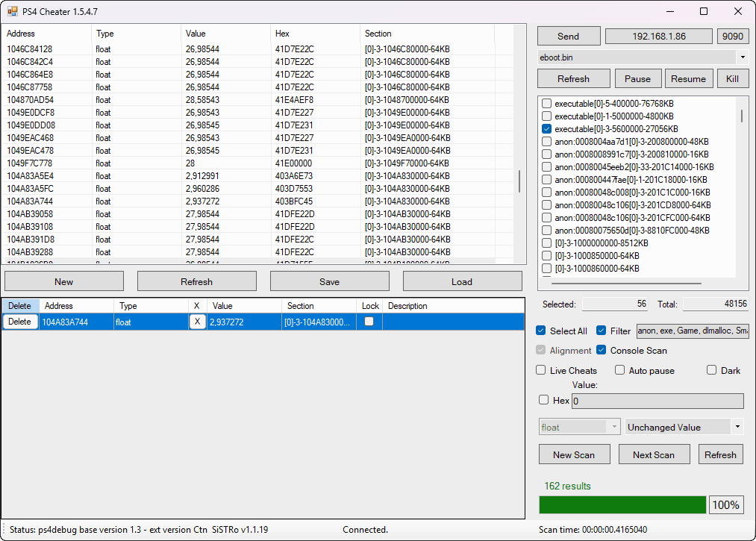Check executable[0]-1-5000000-4800KB section
The image size is (756, 541).
coord(546,116)
